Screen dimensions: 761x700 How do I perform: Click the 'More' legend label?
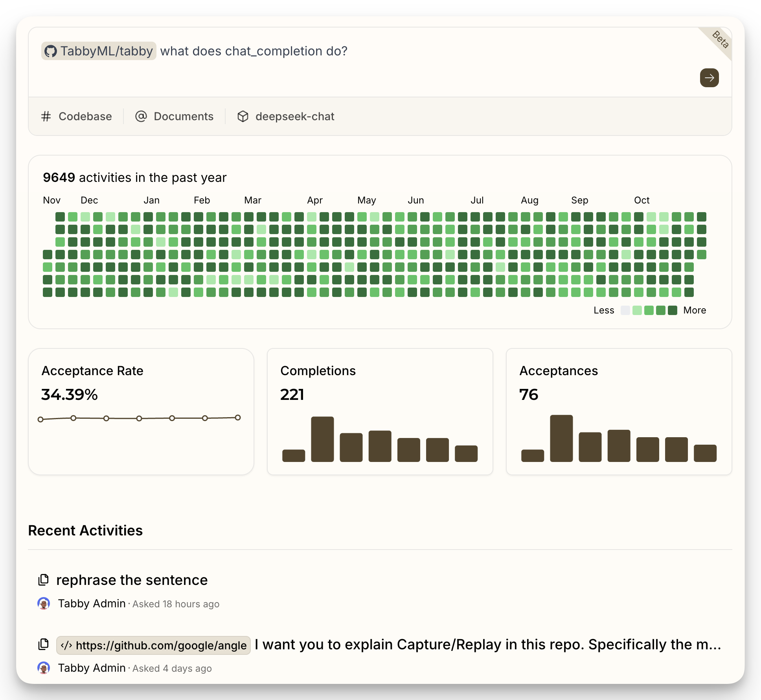(695, 310)
